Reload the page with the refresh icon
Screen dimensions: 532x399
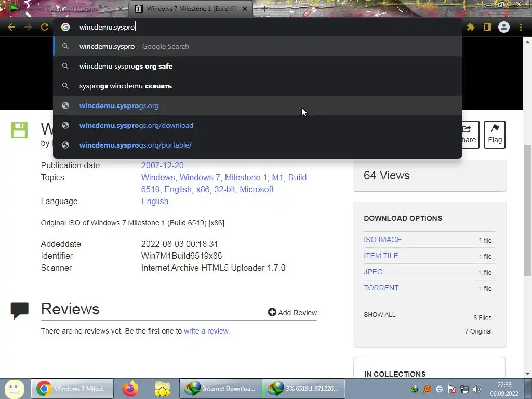point(45,27)
